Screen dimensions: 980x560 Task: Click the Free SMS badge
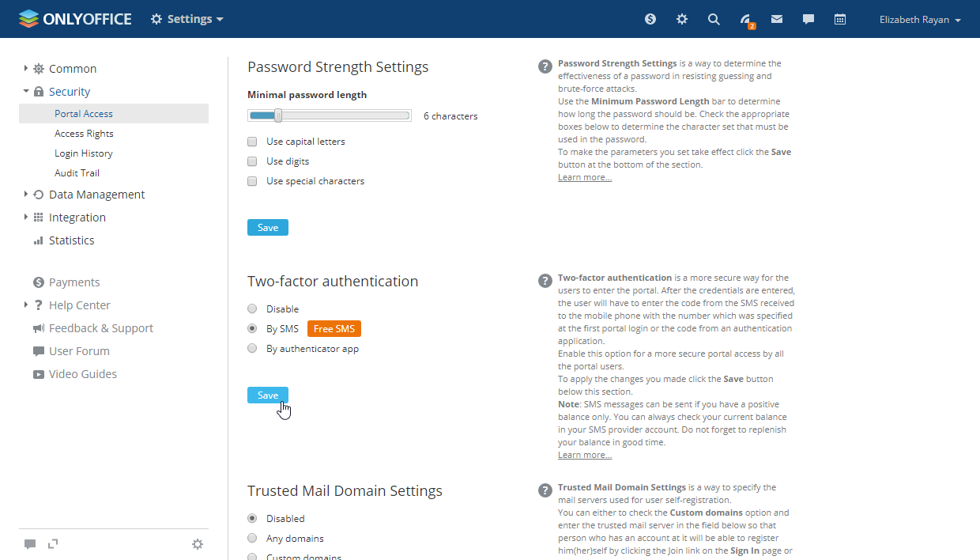pyautogui.click(x=334, y=329)
